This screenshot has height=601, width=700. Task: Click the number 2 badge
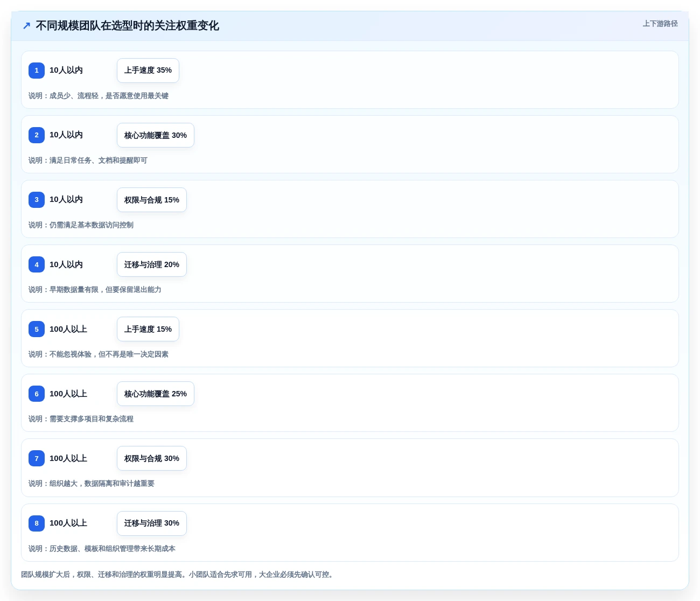37,135
